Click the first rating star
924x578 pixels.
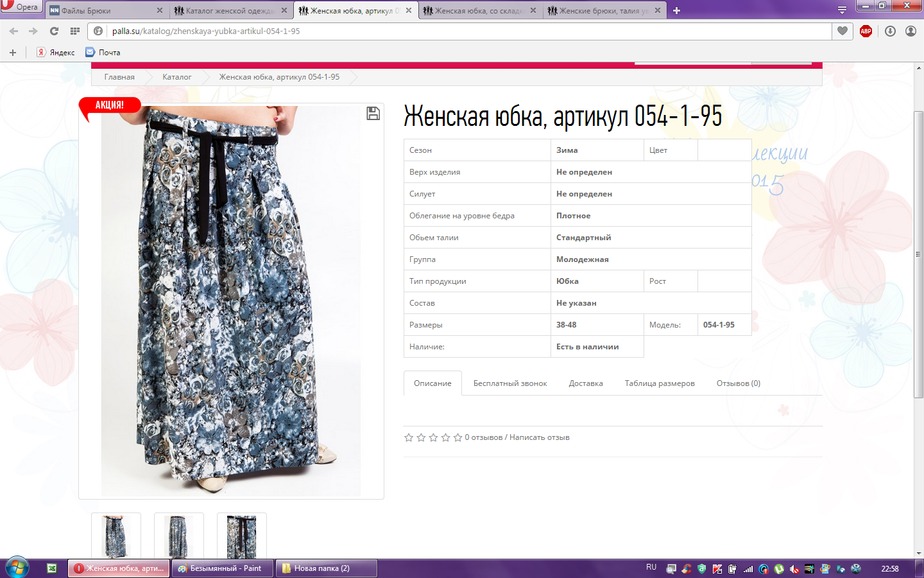coord(409,437)
